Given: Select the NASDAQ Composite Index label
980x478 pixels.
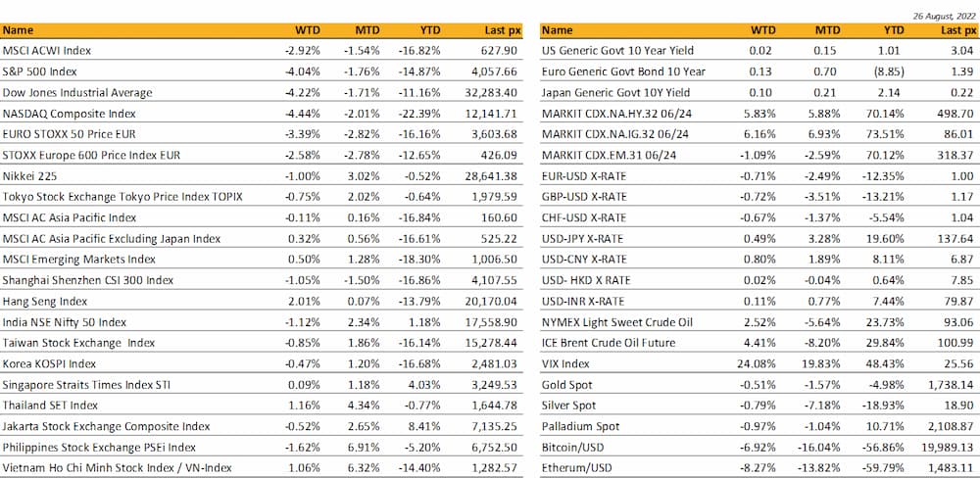Looking at the screenshot, I should (x=63, y=113).
